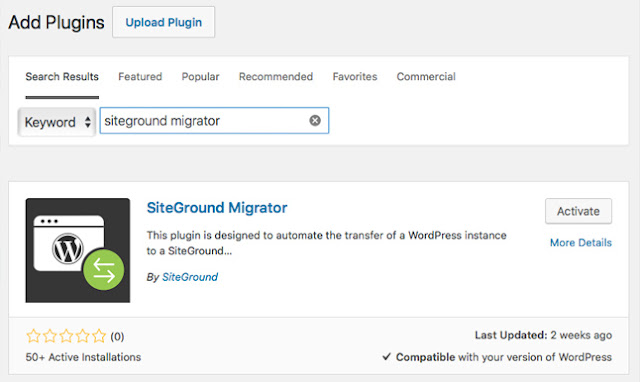Viewport: 640px width, 382px height.
Task: Switch to the Popular tab
Action: pos(200,77)
